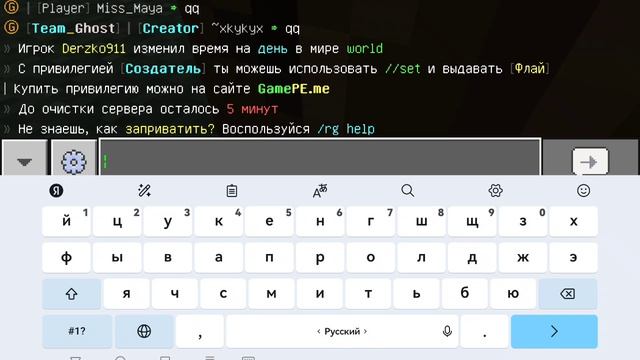Tap the ж key
Viewport: 640px width, 360px height.
523,258
